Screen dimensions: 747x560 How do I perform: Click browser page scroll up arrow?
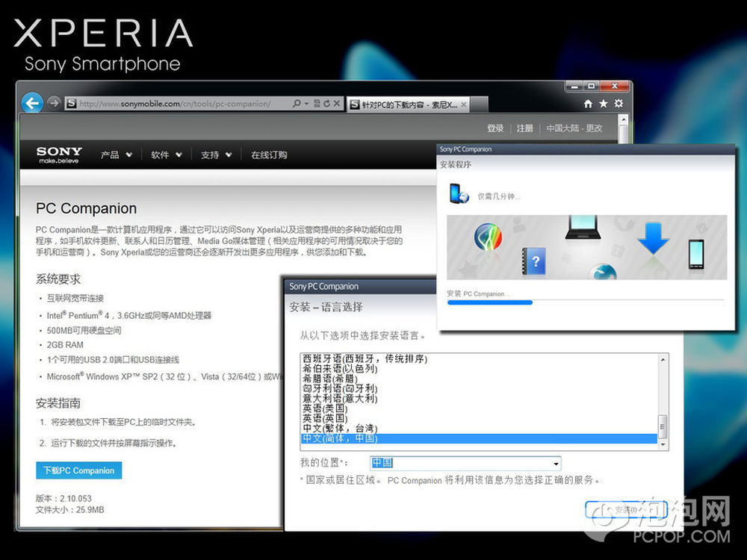[x=623, y=119]
